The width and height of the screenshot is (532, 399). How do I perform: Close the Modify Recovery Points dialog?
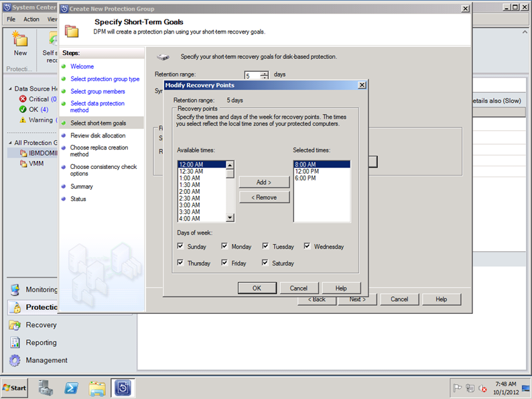(362, 85)
